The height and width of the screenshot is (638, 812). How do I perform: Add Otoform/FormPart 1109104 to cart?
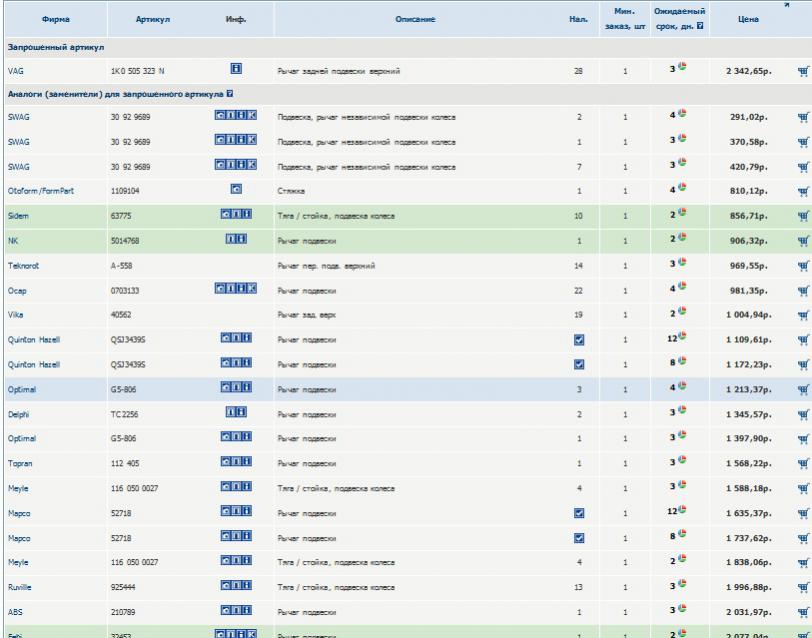pos(803,192)
